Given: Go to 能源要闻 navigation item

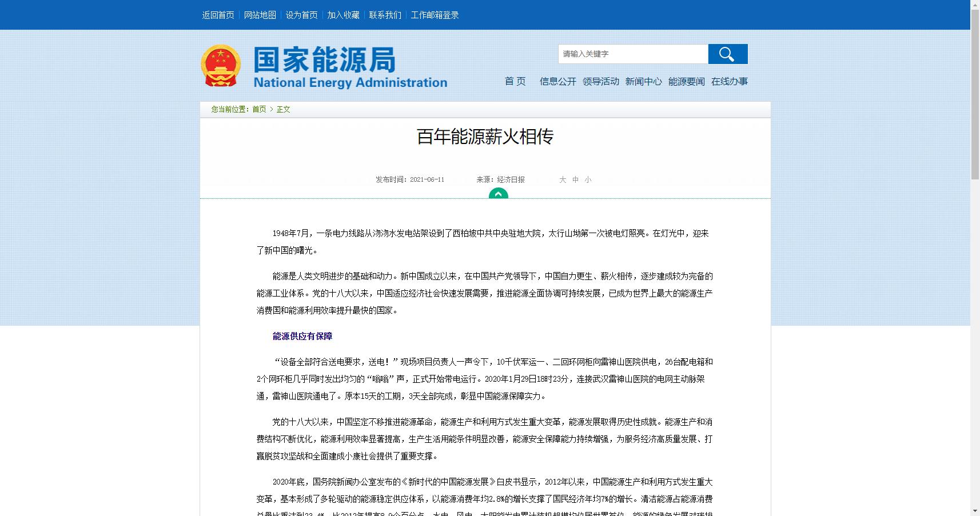Looking at the screenshot, I should (x=686, y=82).
